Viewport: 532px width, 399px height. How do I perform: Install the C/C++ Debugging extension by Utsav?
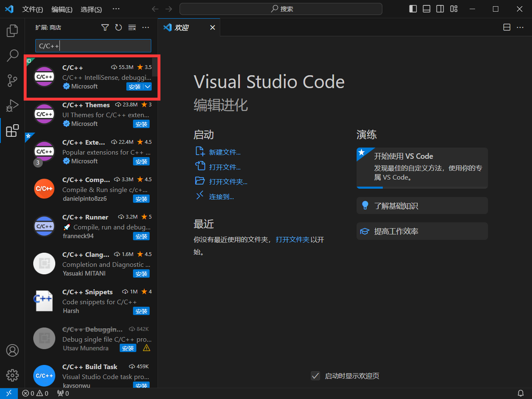(128, 348)
